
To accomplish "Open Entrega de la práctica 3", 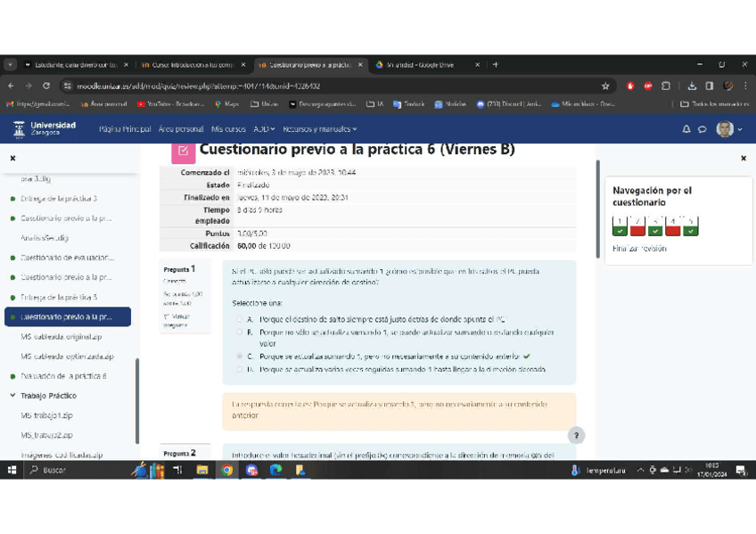I will point(59,198).
